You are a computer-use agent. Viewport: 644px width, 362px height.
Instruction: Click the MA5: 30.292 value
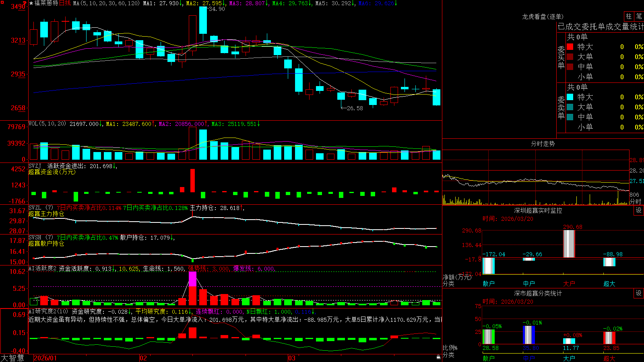pos(335,3)
